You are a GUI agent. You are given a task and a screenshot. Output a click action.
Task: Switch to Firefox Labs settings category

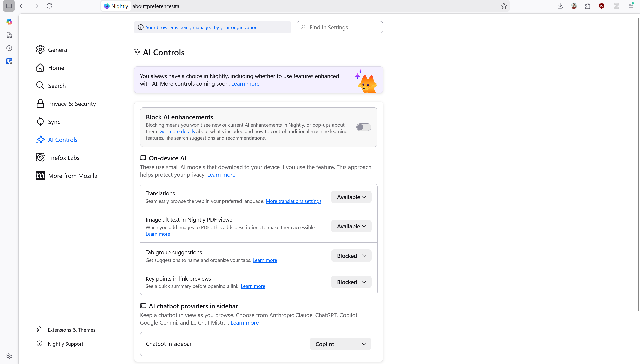(x=64, y=158)
